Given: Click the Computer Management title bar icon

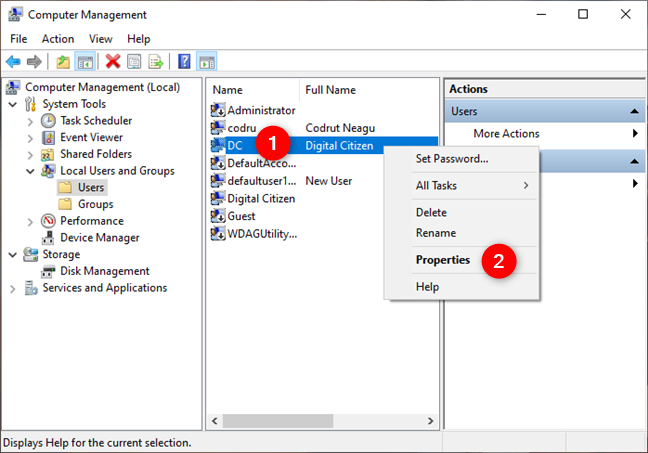Looking at the screenshot, I should [15, 15].
